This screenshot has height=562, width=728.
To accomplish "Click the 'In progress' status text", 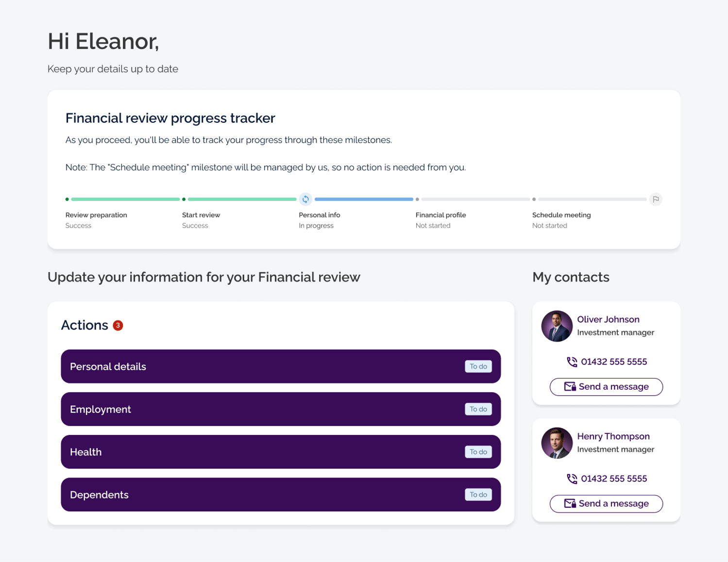I will click(x=316, y=226).
